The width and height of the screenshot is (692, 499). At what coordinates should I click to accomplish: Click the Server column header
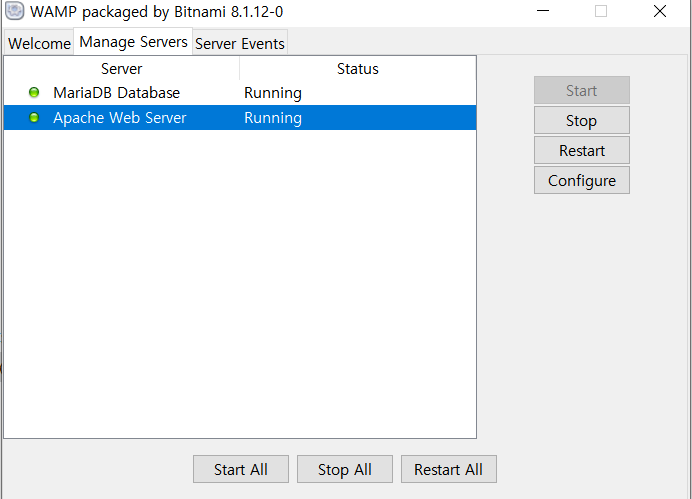pyautogui.click(x=122, y=69)
